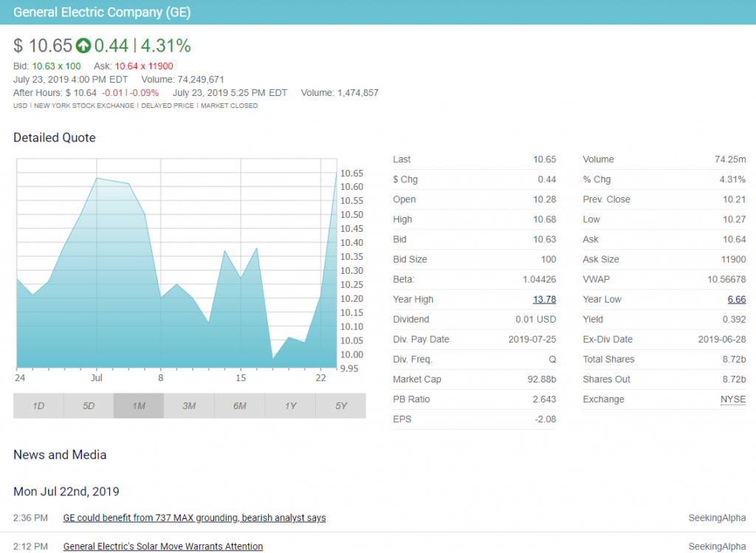
Task: Click the Mon Jul 22nd, 2019 date heading
Action: (66, 491)
